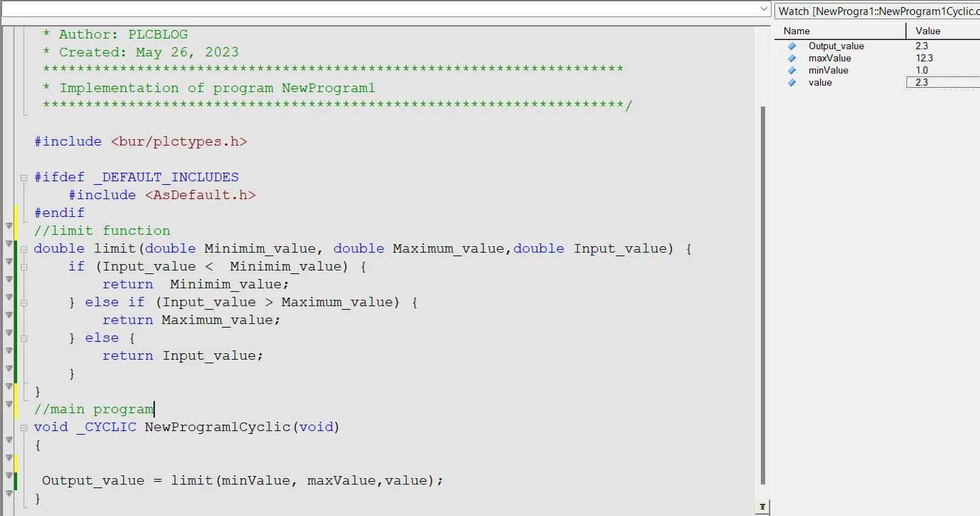
Task: Click the diamond icon beside Output_value
Action: point(792,46)
